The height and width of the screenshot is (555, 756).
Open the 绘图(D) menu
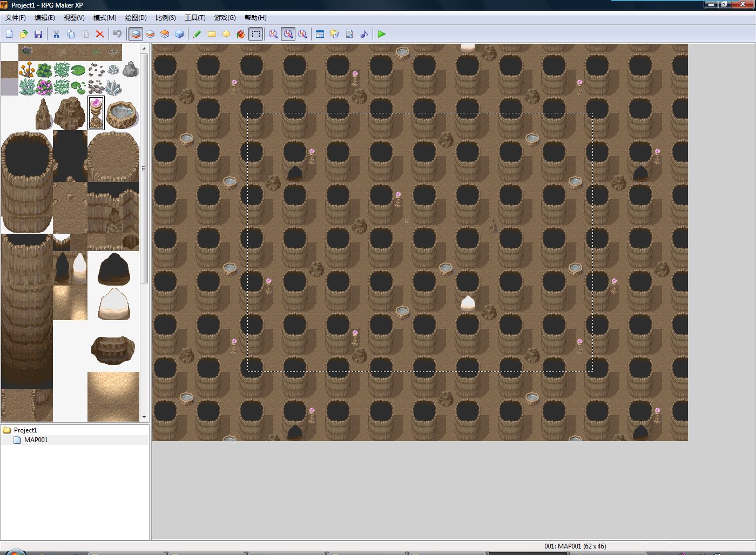click(x=136, y=18)
